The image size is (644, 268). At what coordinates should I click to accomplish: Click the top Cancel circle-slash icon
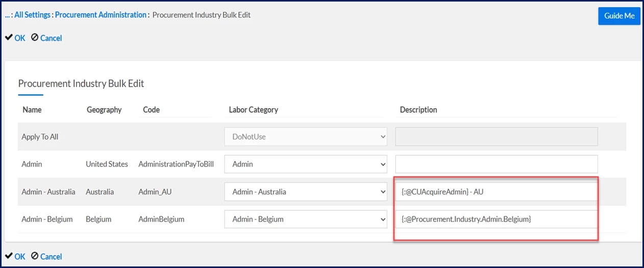pos(35,37)
